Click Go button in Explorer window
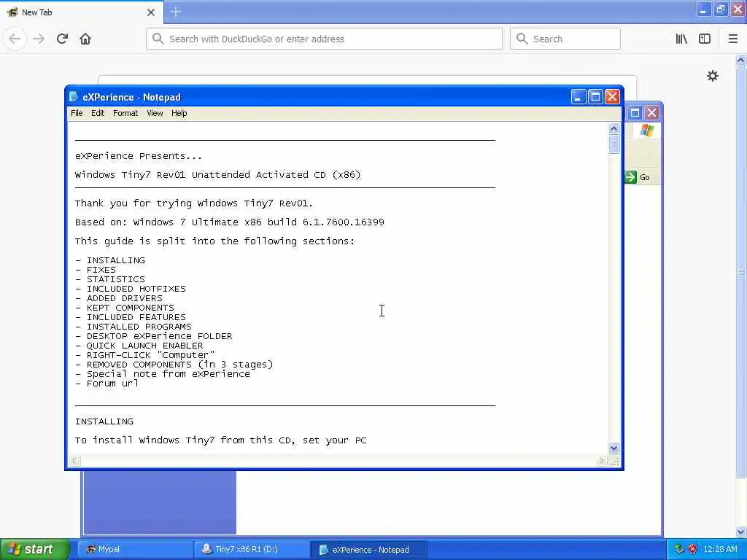Screen dimensions: 747x560 click(638, 177)
